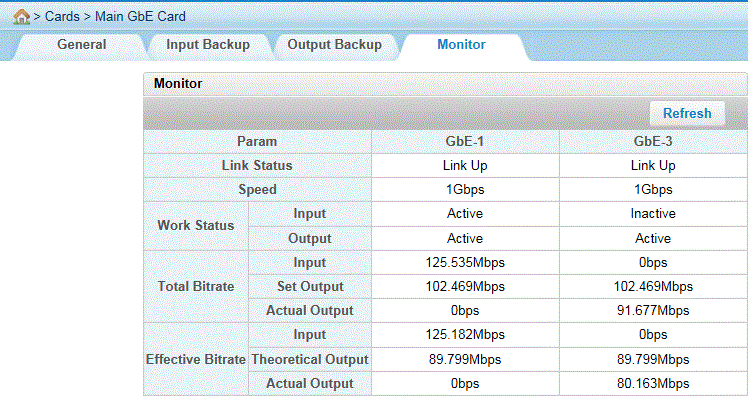Click GbE-3 Inactive input status
The width and height of the screenshot is (748, 397).
(x=653, y=213)
